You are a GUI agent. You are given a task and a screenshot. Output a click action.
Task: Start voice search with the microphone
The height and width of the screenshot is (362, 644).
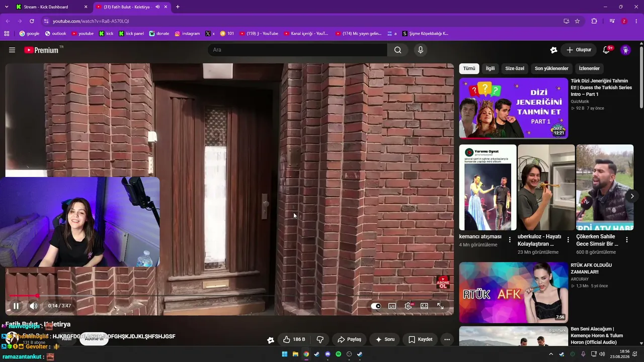click(421, 50)
